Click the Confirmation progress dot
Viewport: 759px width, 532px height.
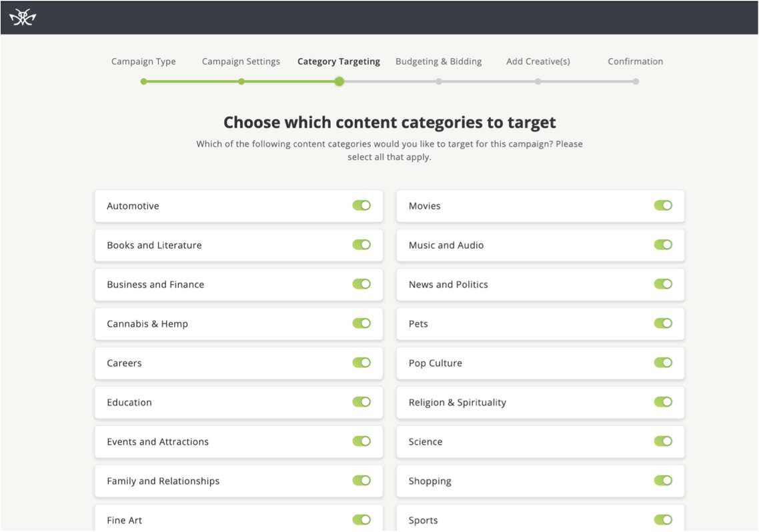point(636,81)
